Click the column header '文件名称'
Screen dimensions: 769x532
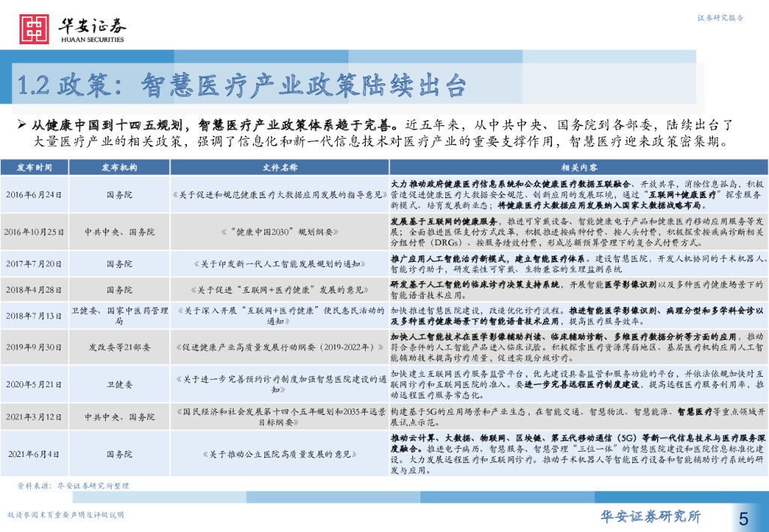pyautogui.click(x=279, y=167)
